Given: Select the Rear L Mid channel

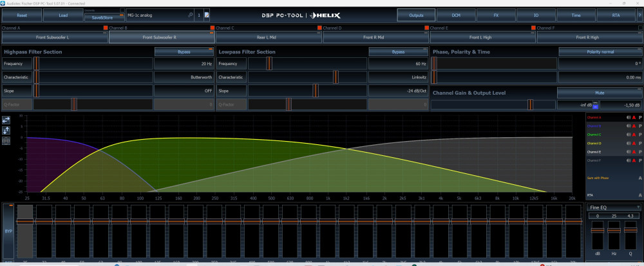Looking at the screenshot, I should (x=269, y=37).
